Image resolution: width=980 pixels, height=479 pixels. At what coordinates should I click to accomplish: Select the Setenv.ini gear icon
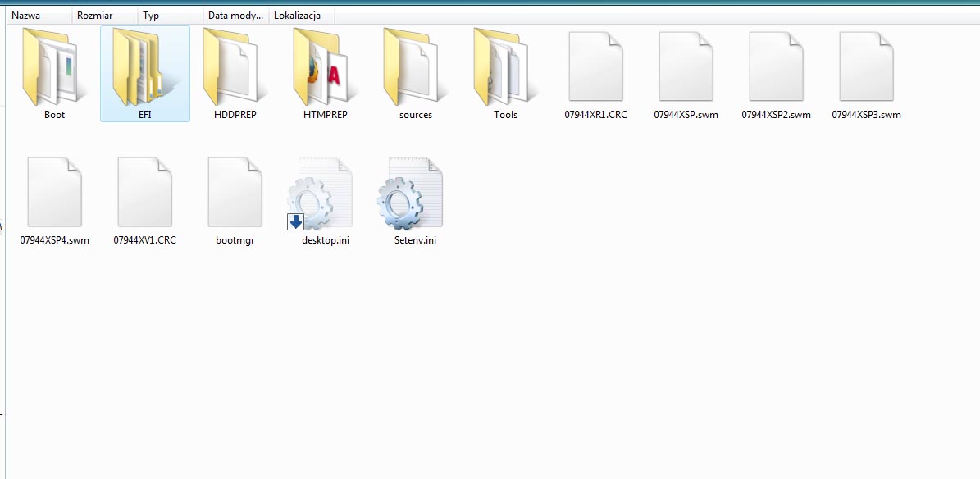tap(411, 194)
